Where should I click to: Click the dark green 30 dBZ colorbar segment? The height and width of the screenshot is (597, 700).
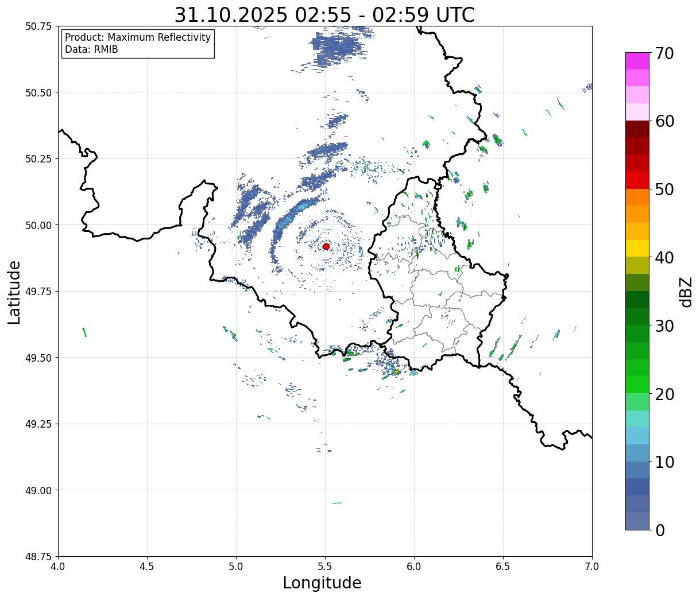pyautogui.click(x=637, y=316)
